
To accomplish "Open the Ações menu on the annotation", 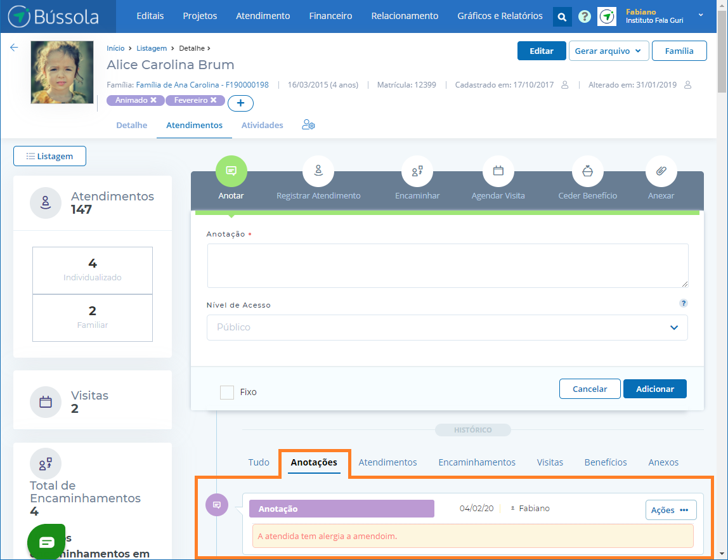I will pos(670,510).
